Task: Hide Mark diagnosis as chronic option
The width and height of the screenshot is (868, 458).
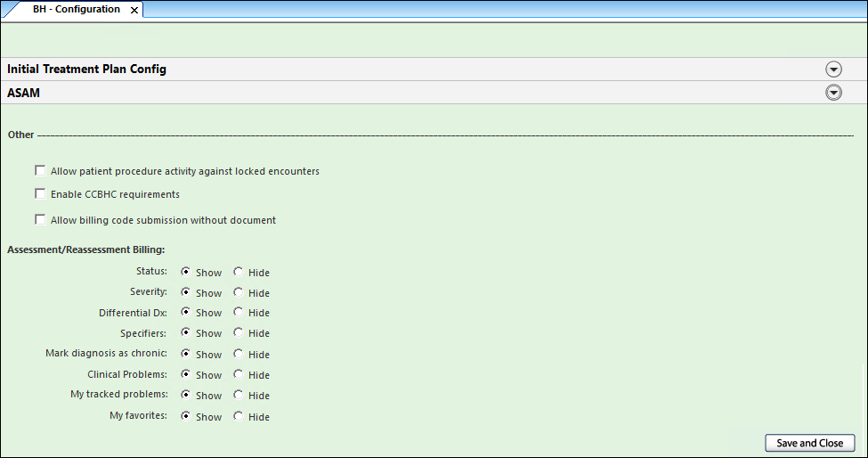Action: pyautogui.click(x=239, y=354)
